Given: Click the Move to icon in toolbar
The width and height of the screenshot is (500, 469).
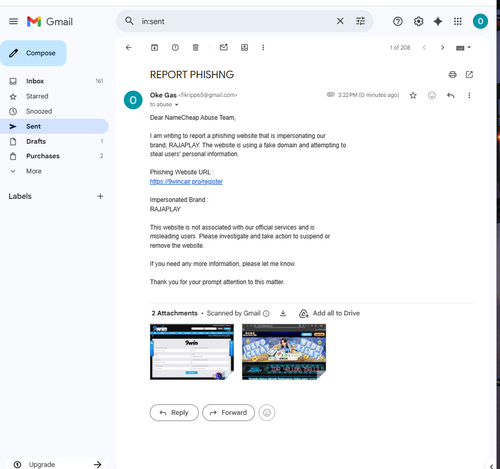Looking at the screenshot, I should tap(244, 48).
